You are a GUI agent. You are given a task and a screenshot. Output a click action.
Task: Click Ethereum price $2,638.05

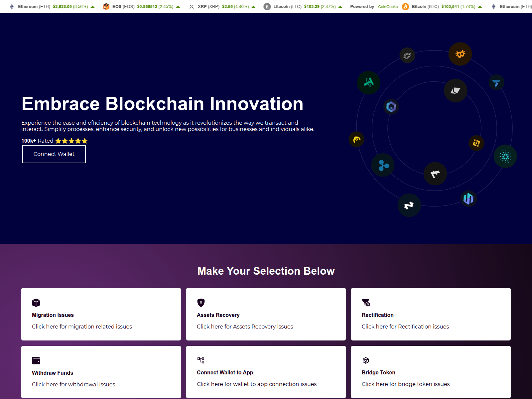(62, 7)
